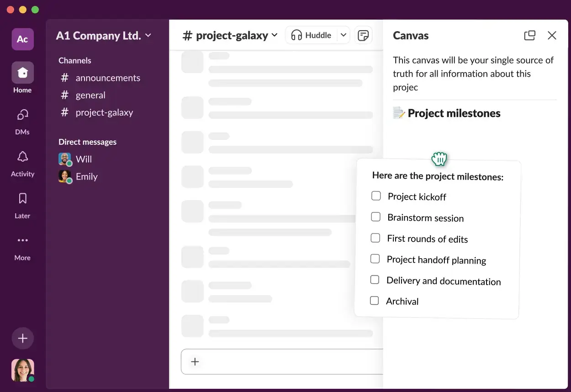571x392 pixels.
Task: Open direct message with Emily
Action: coord(78,177)
